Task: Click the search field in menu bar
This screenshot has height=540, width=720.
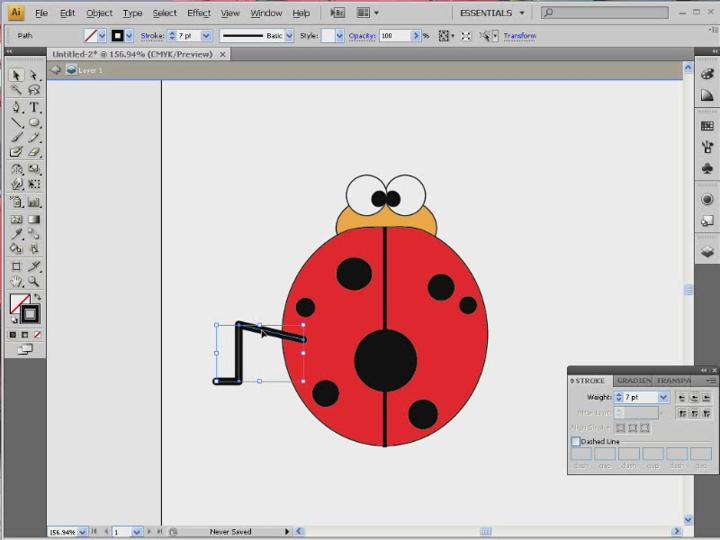Action: (x=604, y=12)
